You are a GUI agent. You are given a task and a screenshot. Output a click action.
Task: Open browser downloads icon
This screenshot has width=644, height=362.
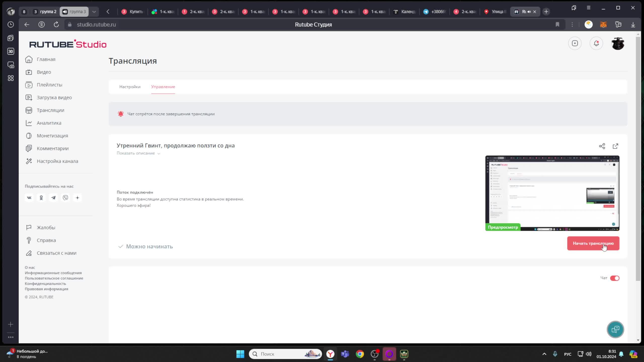[633, 24]
